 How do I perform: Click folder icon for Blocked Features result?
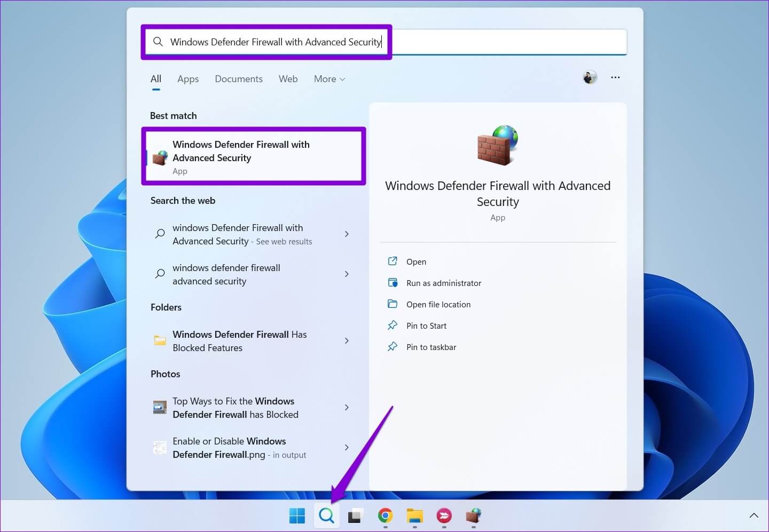click(x=160, y=340)
